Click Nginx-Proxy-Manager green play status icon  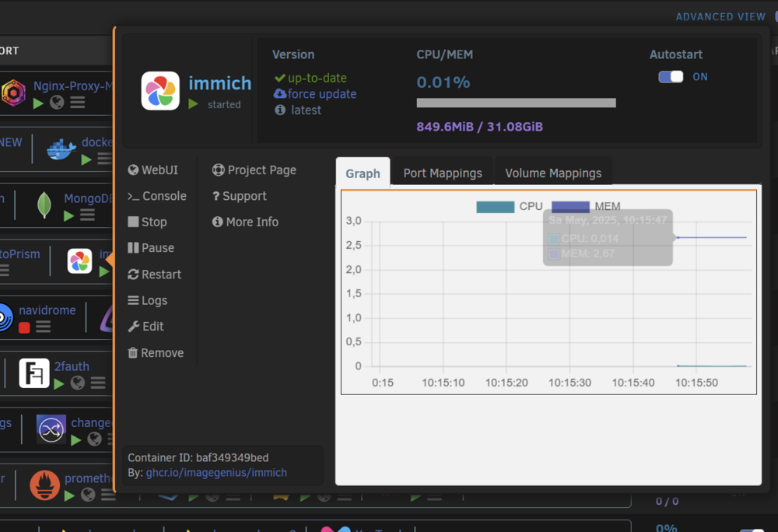38,103
